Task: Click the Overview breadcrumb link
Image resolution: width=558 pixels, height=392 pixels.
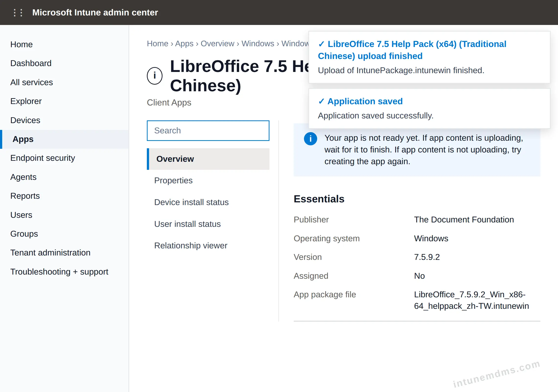Action: pyautogui.click(x=217, y=44)
